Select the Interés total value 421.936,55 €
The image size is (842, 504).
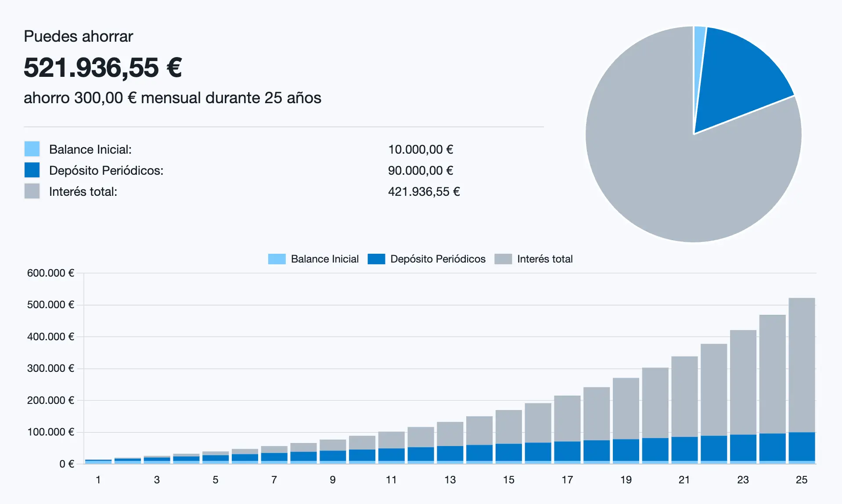click(x=424, y=191)
